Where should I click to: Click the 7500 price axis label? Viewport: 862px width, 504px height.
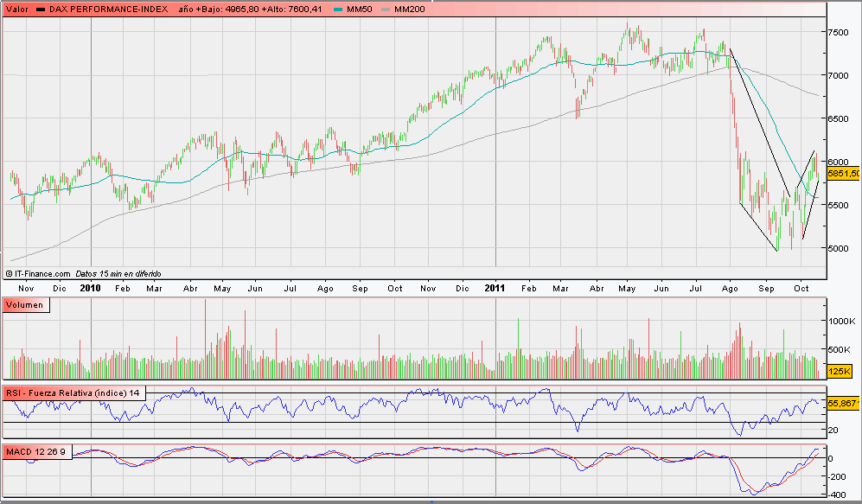839,33
